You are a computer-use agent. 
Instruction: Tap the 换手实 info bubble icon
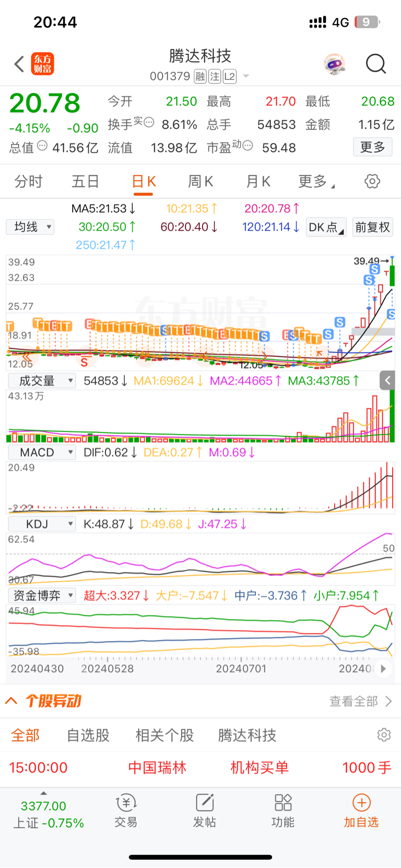coord(149,123)
